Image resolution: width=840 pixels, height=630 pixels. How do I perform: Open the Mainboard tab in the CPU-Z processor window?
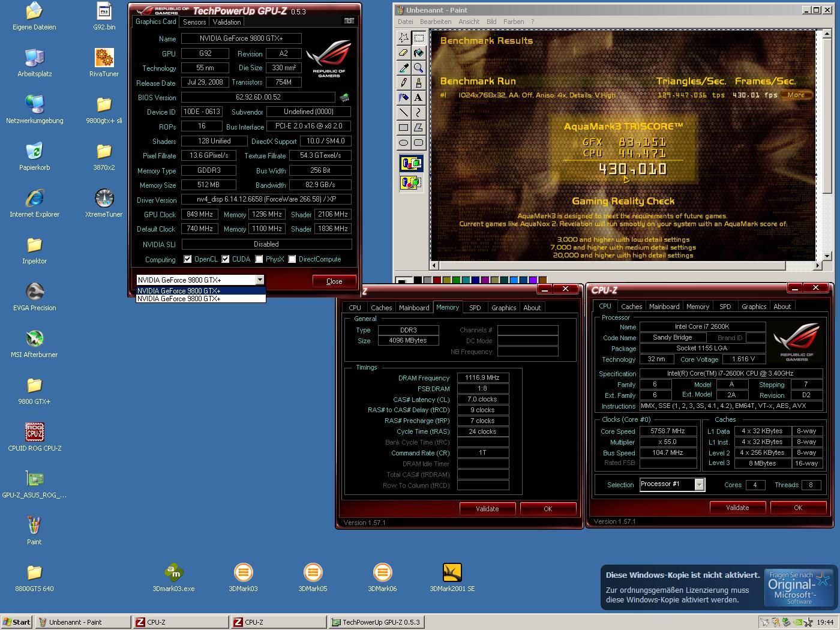coord(664,306)
